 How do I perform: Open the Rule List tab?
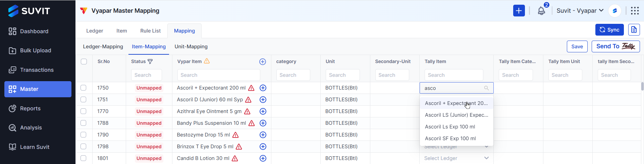pos(151,31)
